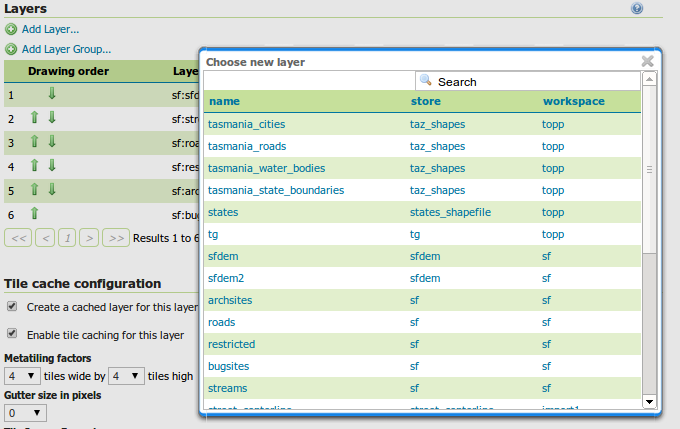Choose the tasmania_cities layer
This screenshot has width=680, height=429.
pos(246,124)
